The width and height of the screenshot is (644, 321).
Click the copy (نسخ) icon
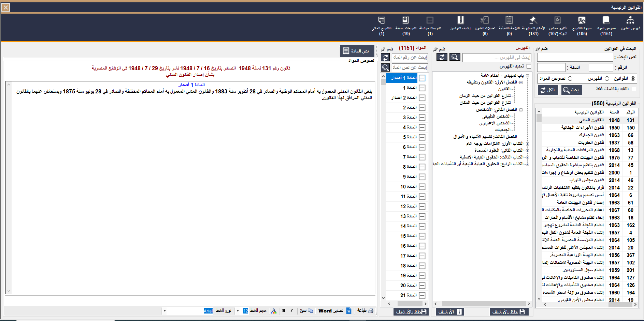click(x=311, y=311)
